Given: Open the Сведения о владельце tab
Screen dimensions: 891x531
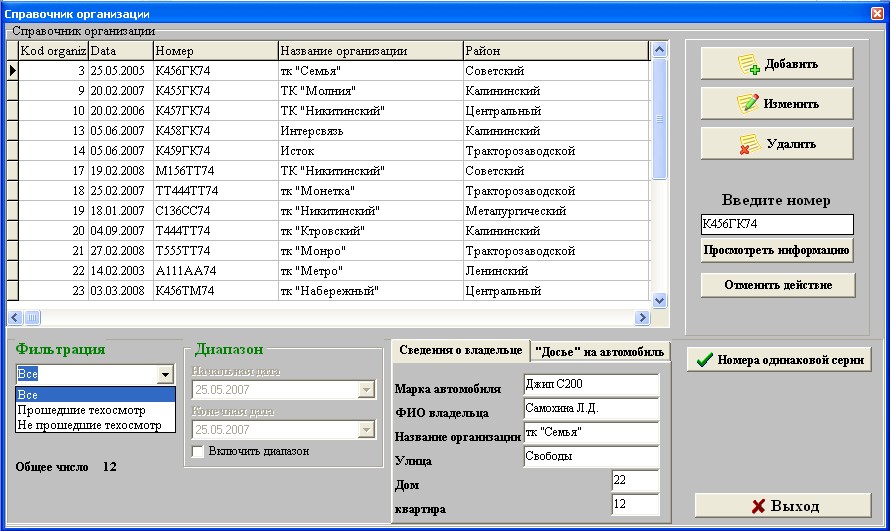Looking at the screenshot, I should coord(460,350).
